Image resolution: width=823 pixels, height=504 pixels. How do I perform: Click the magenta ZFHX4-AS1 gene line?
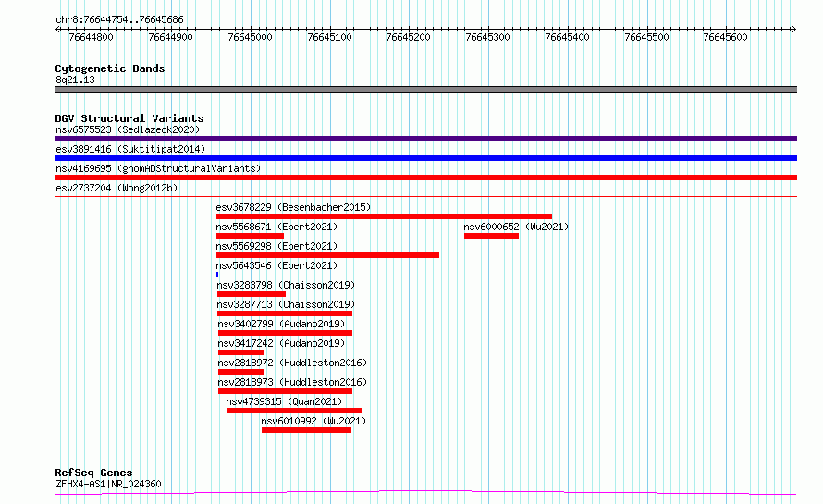click(x=425, y=493)
